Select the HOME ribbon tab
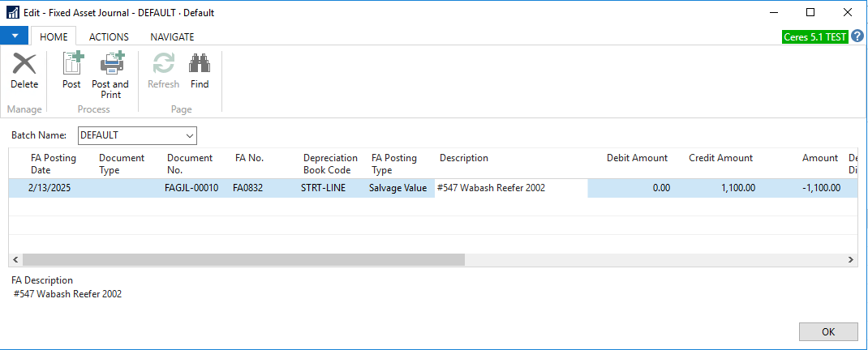The image size is (868, 350). pos(54,37)
